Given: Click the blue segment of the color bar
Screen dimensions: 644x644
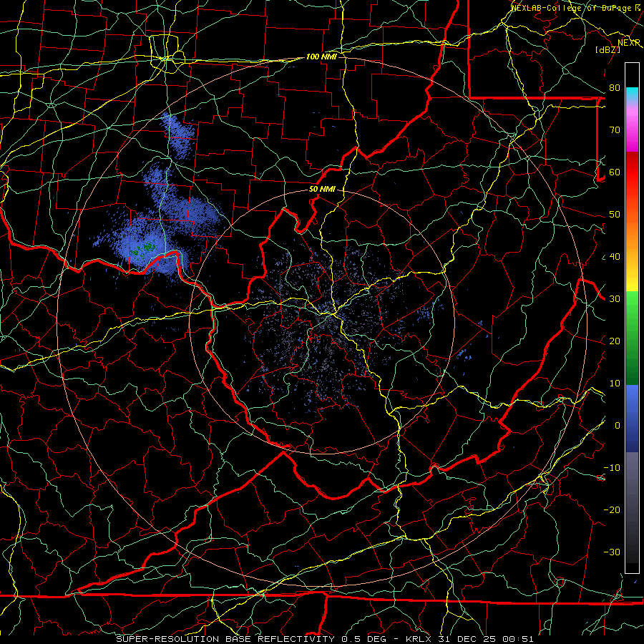Looking at the screenshot, I should [x=632, y=418].
